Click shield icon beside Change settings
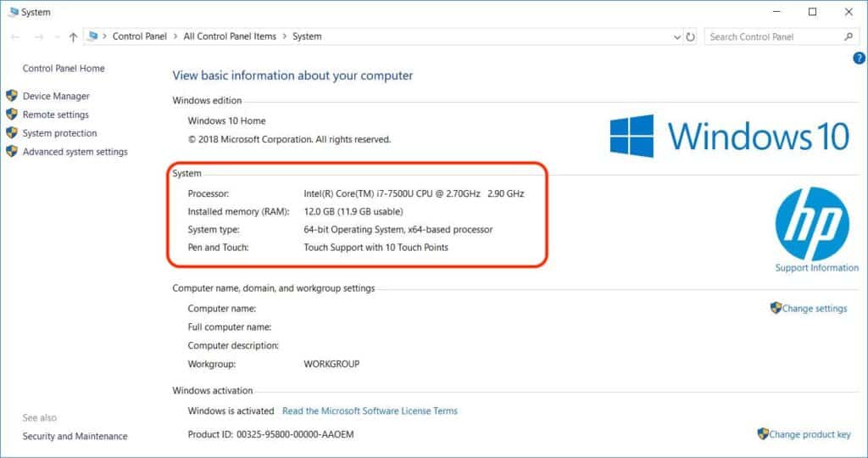The image size is (868, 458). tap(776, 307)
